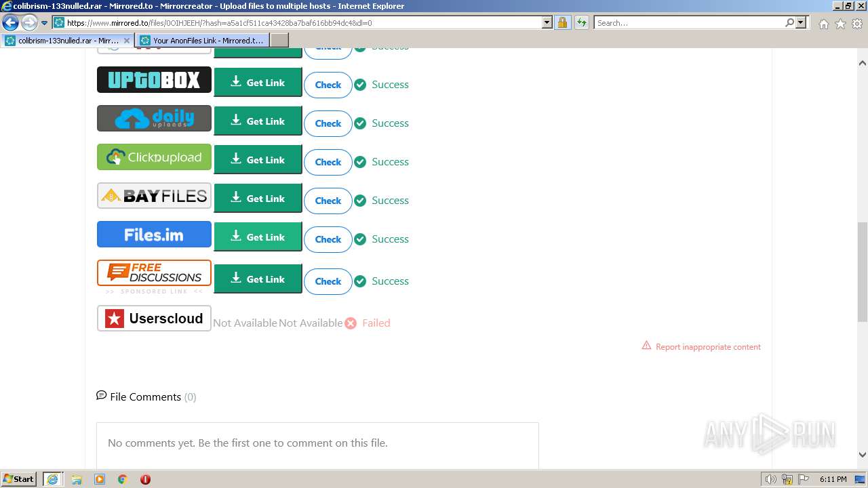
Task: Open Windows Media Player taskbar icon
Action: [100, 479]
